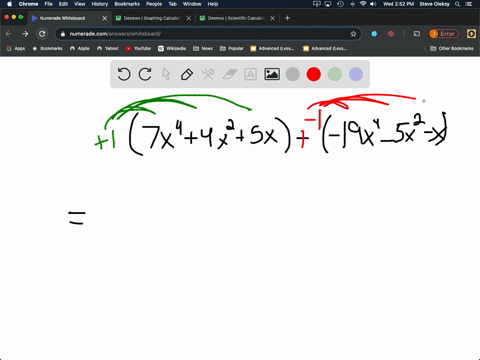Choose the lavender color swatch

tap(356, 74)
